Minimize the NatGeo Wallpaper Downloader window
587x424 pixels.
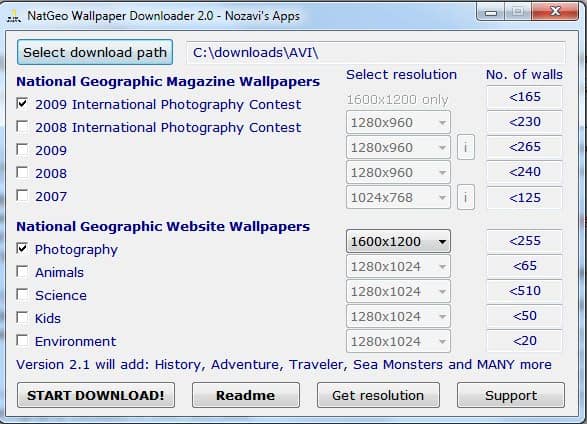(x=491, y=13)
